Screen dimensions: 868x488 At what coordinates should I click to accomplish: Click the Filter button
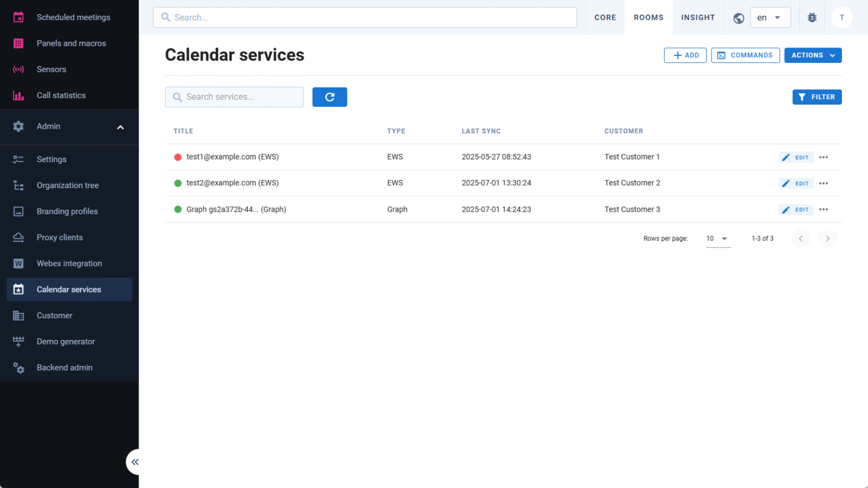pyautogui.click(x=817, y=97)
